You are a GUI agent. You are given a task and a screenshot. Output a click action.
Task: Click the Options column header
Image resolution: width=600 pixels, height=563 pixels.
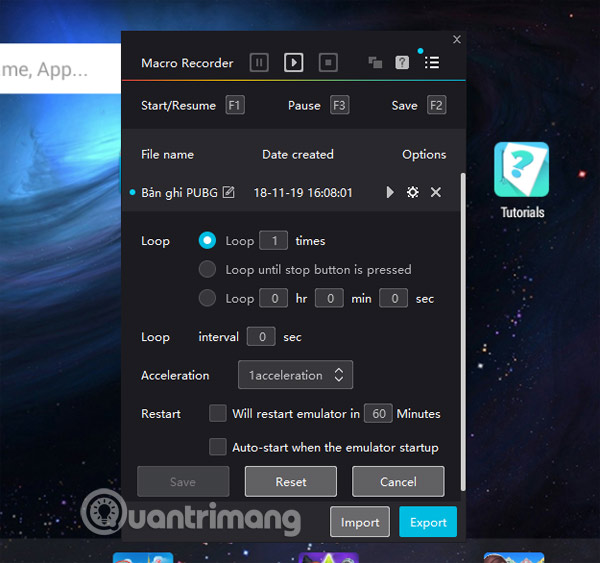424,155
